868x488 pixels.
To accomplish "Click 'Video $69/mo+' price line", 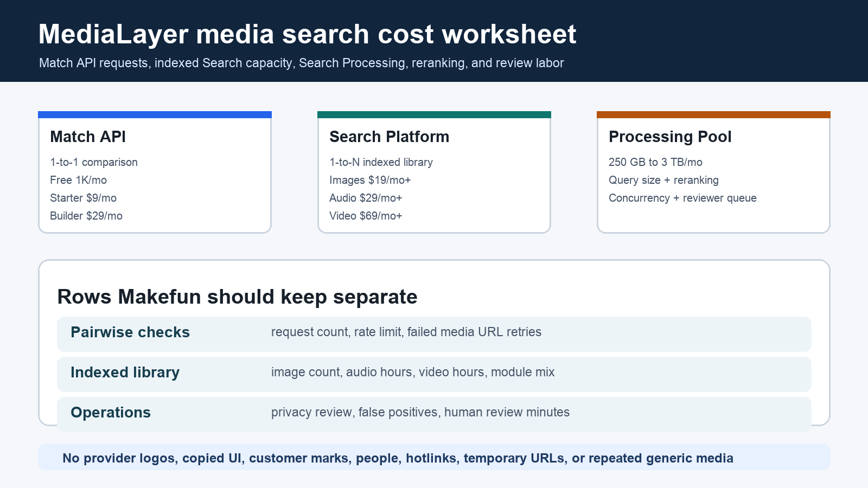I will click(366, 216).
